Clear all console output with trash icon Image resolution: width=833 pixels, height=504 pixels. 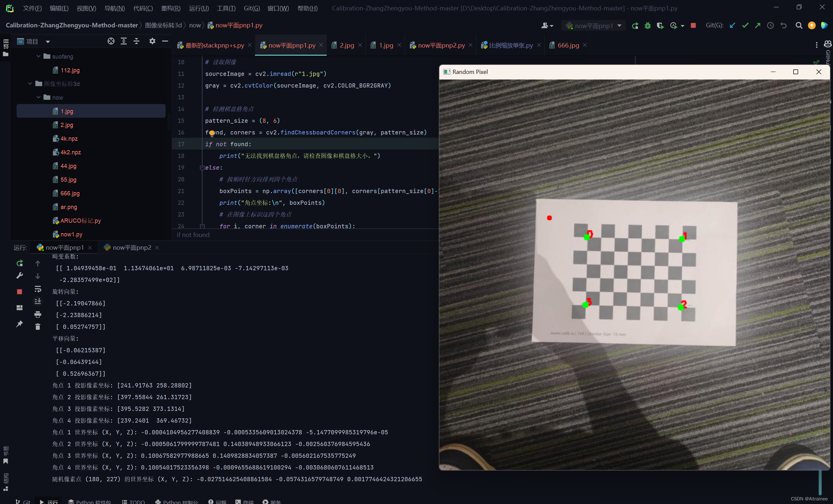pyautogui.click(x=38, y=327)
